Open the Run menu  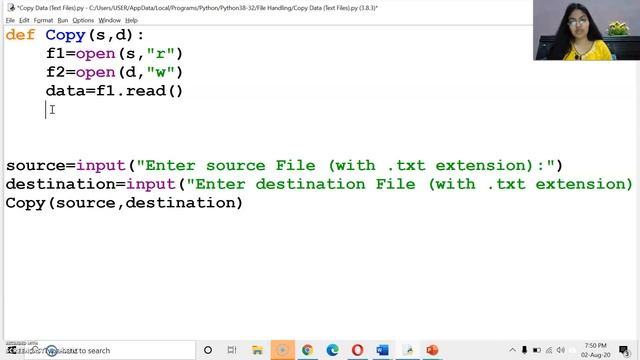[62, 20]
